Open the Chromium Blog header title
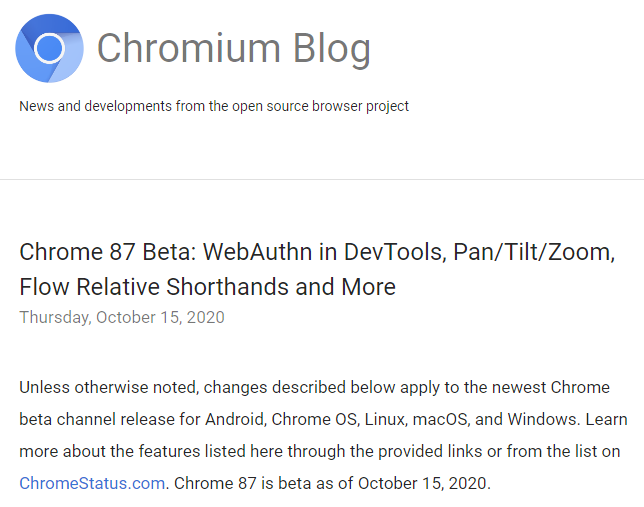This screenshot has height=507, width=644. [233, 48]
